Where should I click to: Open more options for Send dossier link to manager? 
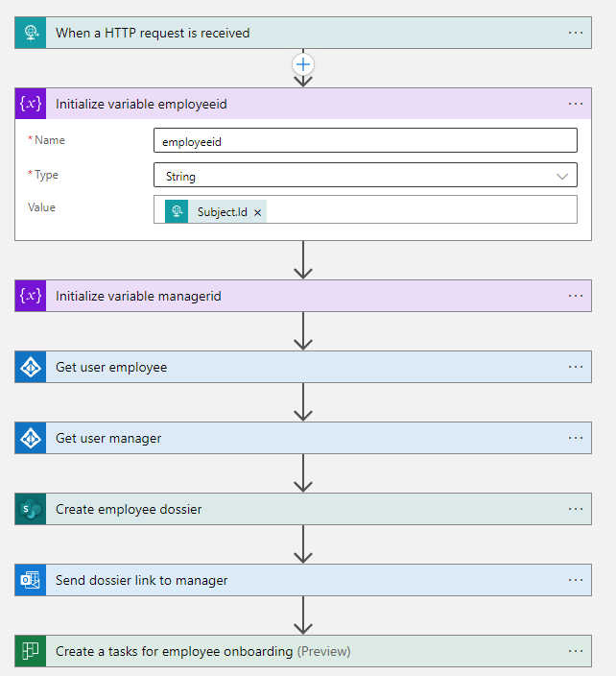coord(576,580)
